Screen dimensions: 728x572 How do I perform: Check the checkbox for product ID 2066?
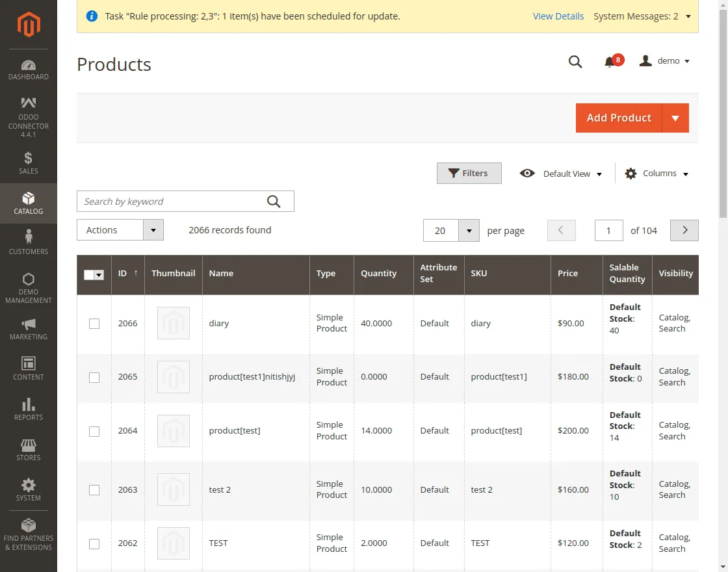tap(94, 323)
